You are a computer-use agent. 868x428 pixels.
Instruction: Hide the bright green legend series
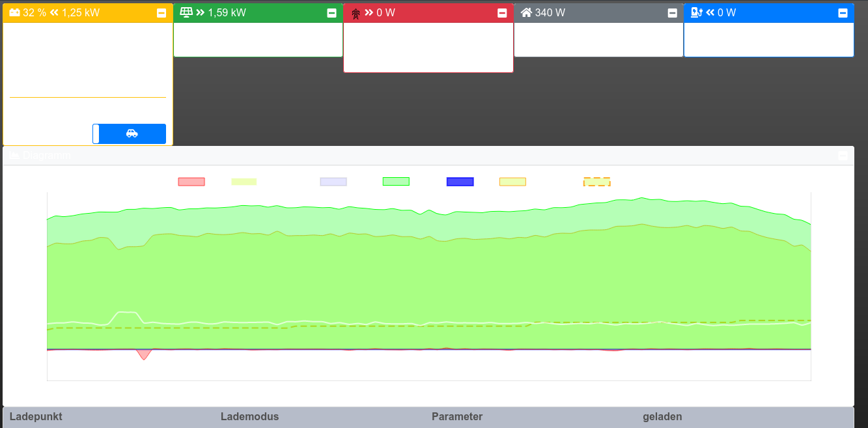[x=396, y=182]
